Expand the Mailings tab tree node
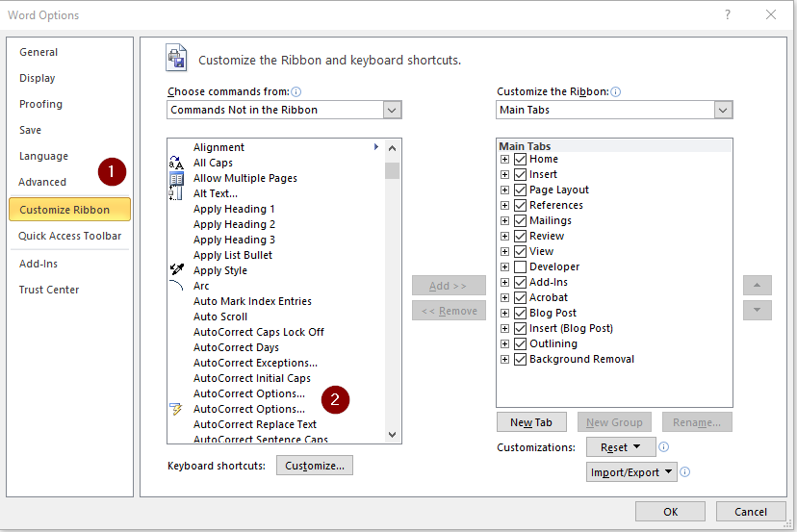 point(504,220)
